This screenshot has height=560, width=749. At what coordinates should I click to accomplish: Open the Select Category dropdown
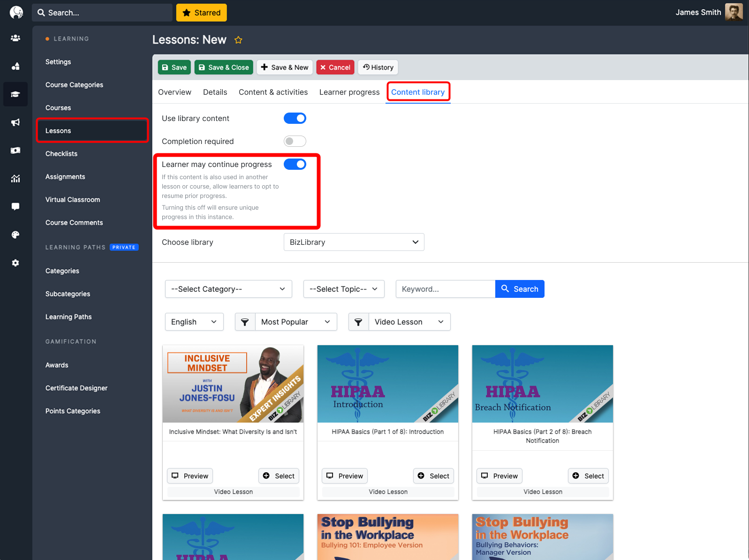click(228, 289)
